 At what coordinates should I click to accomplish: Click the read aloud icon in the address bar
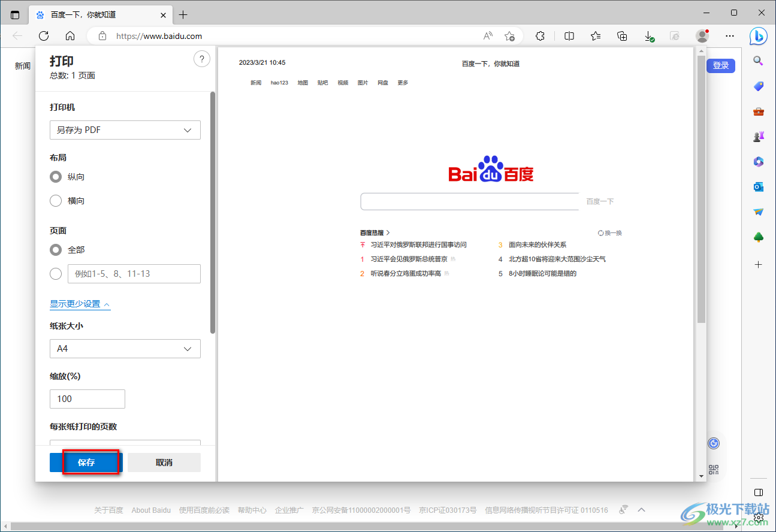(488, 36)
